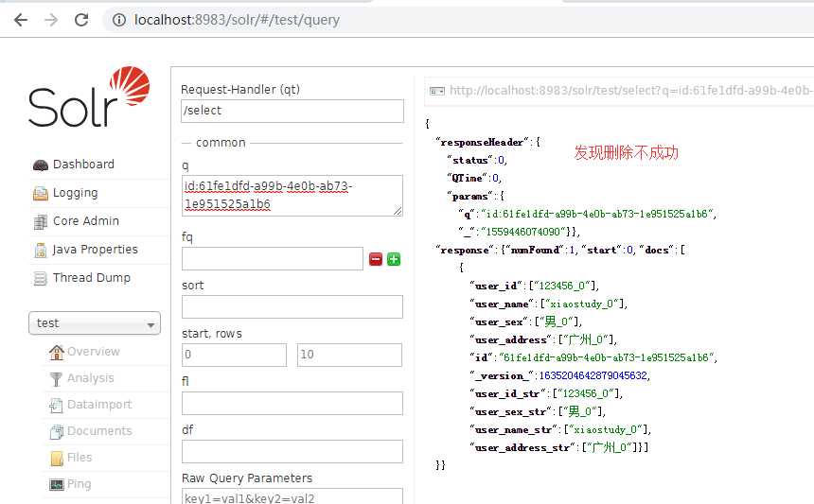This screenshot has height=504, width=814.
Task: Open the Ping section
Action: pos(79,484)
